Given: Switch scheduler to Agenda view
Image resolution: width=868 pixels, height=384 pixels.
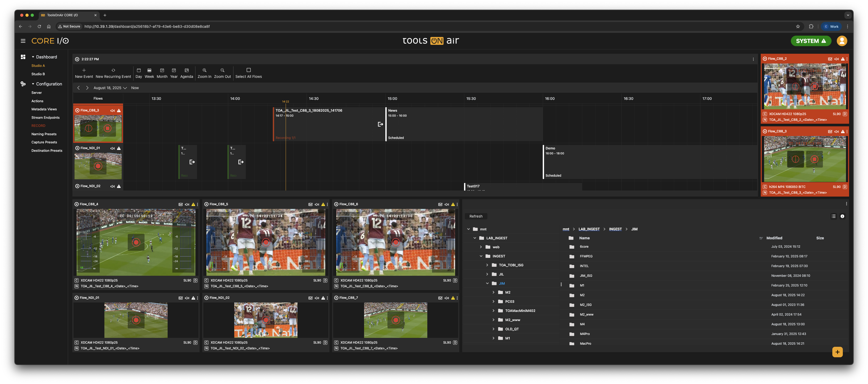Looking at the screenshot, I should 186,73.
